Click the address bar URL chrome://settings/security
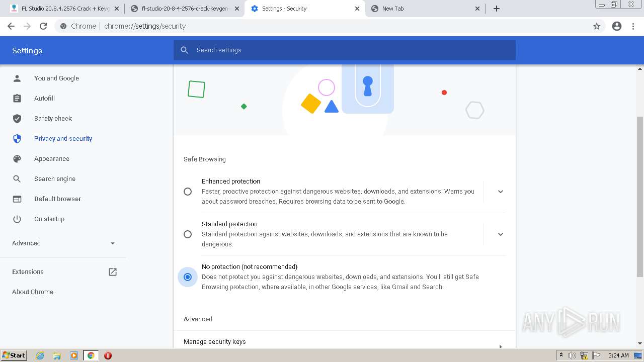Screen dimensions: 644x362 click(x=145, y=26)
